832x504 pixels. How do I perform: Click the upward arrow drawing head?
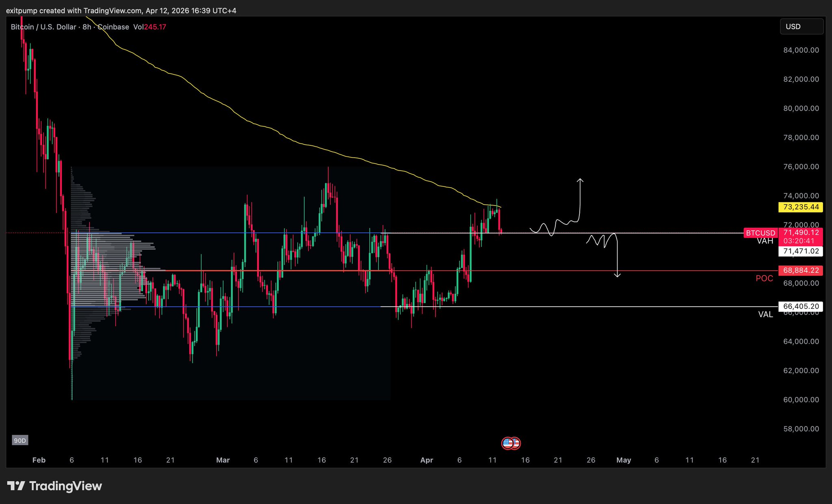tap(581, 180)
